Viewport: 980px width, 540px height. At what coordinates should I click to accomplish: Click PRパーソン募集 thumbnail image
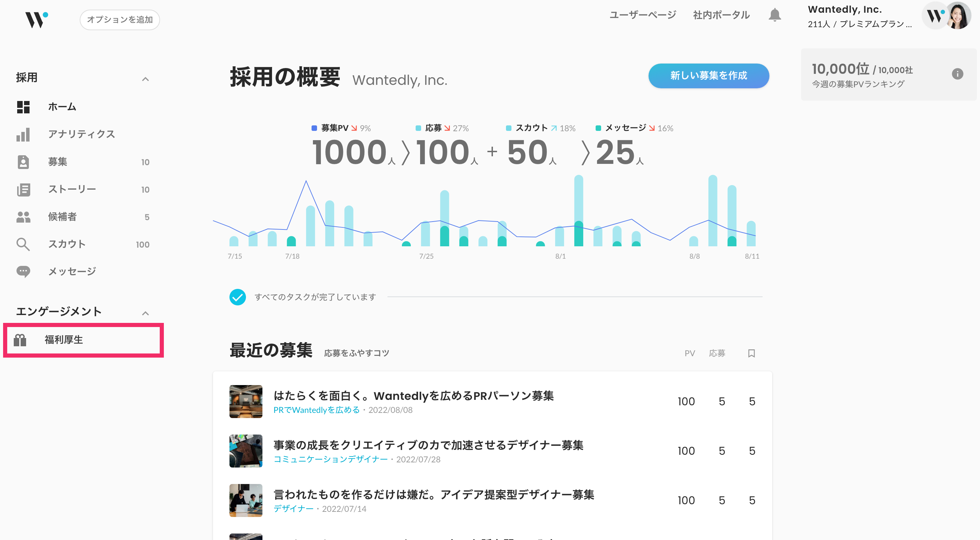coord(246,402)
